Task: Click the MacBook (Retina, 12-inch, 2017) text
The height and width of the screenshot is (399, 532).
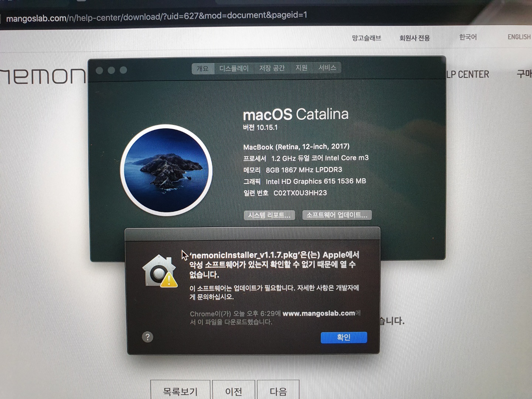Action: pyautogui.click(x=296, y=147)
